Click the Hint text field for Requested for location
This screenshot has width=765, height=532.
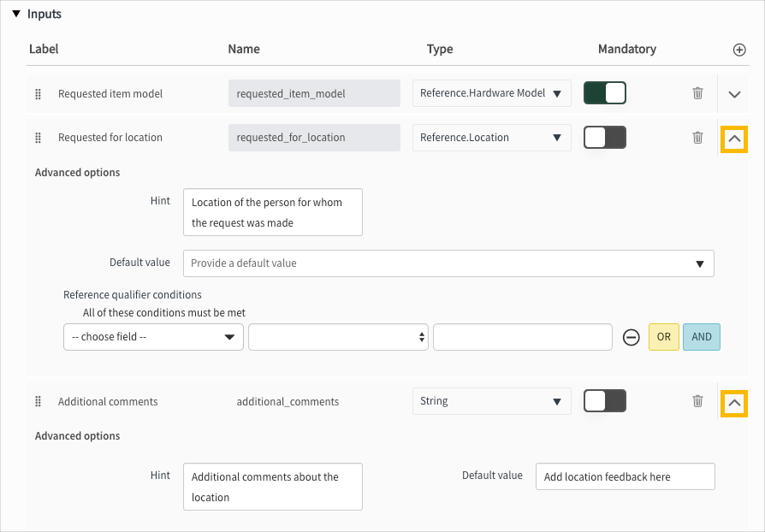point(272,212)
